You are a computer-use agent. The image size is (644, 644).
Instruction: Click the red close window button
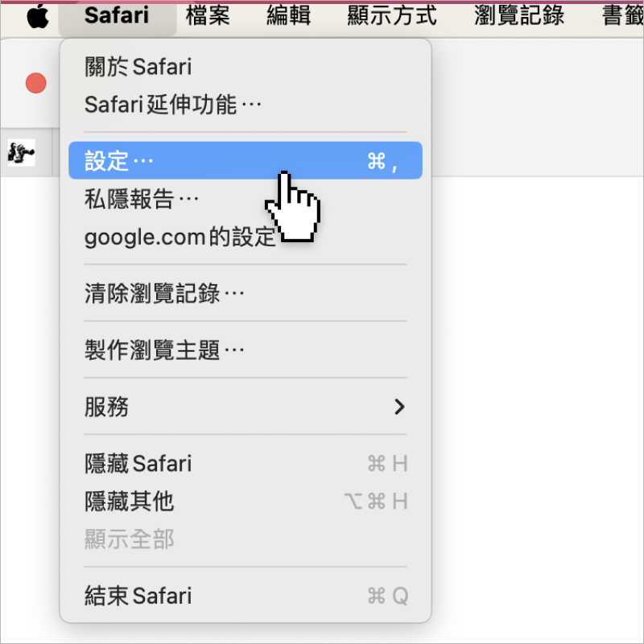(35, 83)
